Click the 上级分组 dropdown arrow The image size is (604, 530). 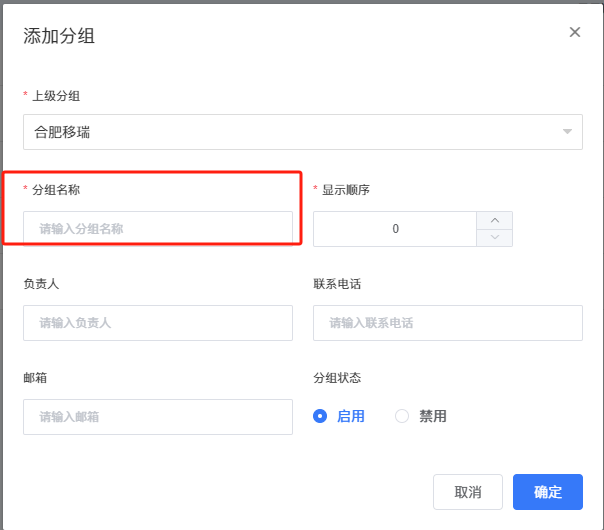(x=567, y=132)
